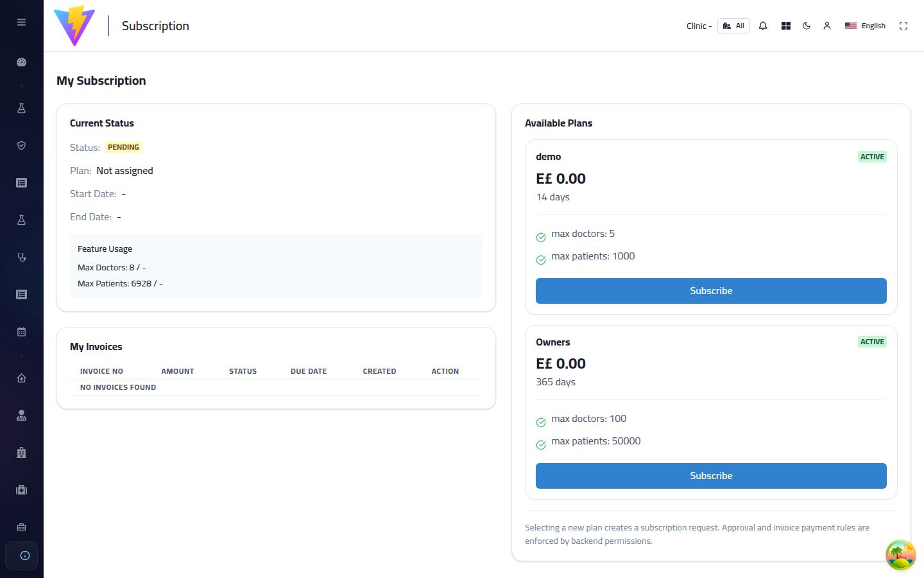Open the medical house sidebar icon
Image resolution: width=924 pixels, height=578 pixels.
[21, 378]
